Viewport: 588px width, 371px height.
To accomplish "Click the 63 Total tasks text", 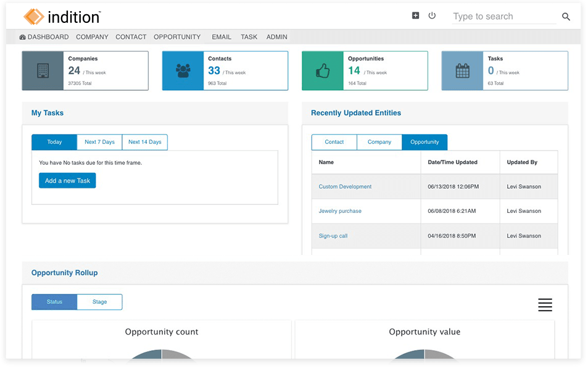I will (x=495, y=83).
